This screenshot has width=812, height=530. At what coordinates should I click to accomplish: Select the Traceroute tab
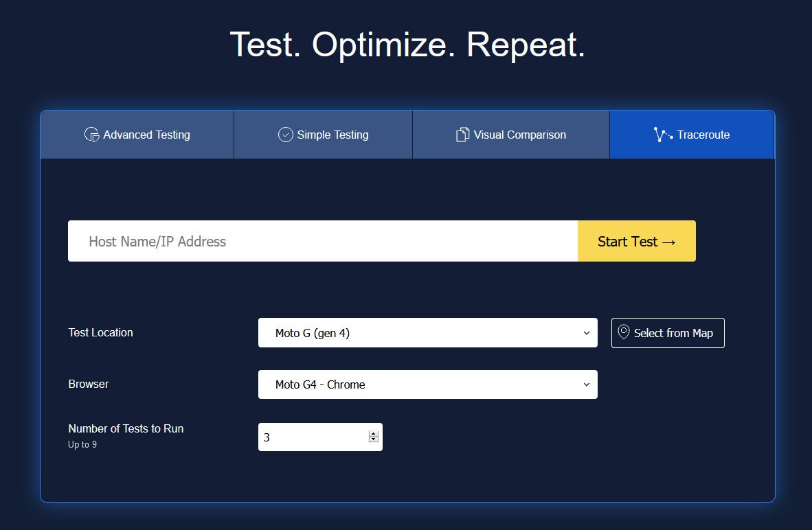point(691,135)
